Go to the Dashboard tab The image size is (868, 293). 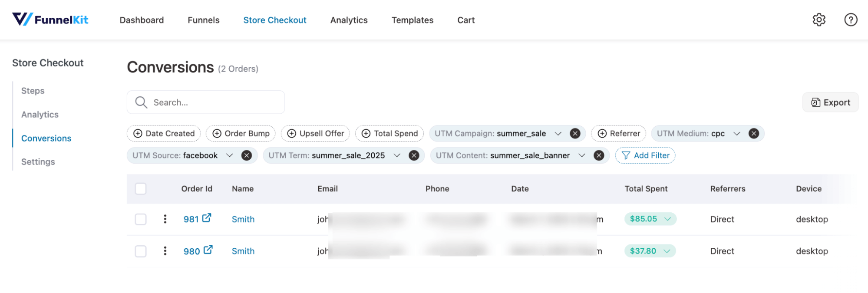[142, 20]
